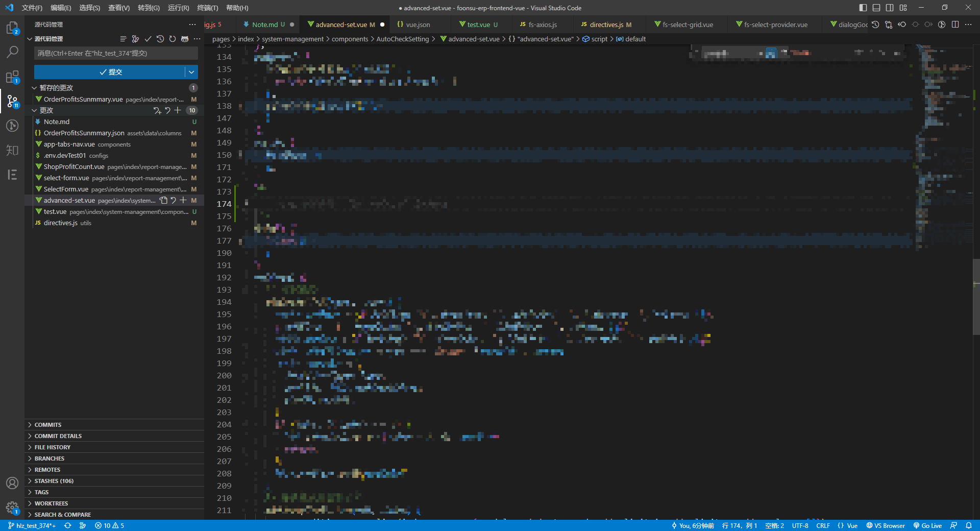Toggle bottom panel visibility

coord(876,8)
